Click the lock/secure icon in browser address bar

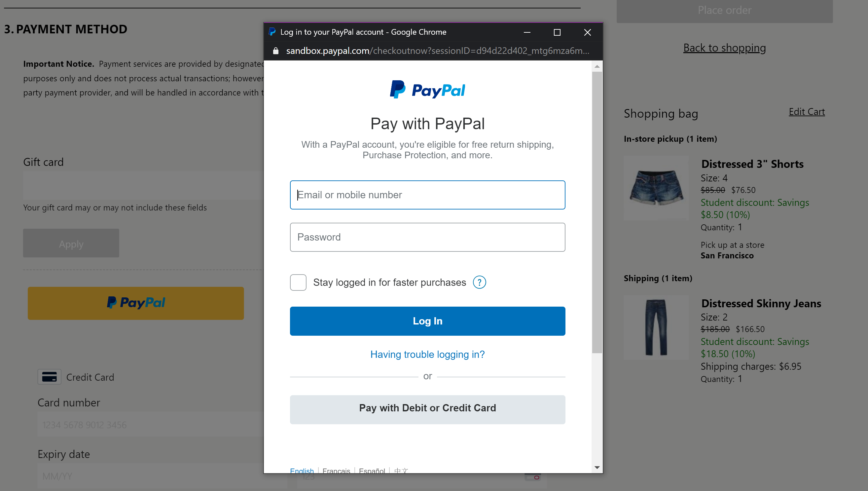point(276,51)
